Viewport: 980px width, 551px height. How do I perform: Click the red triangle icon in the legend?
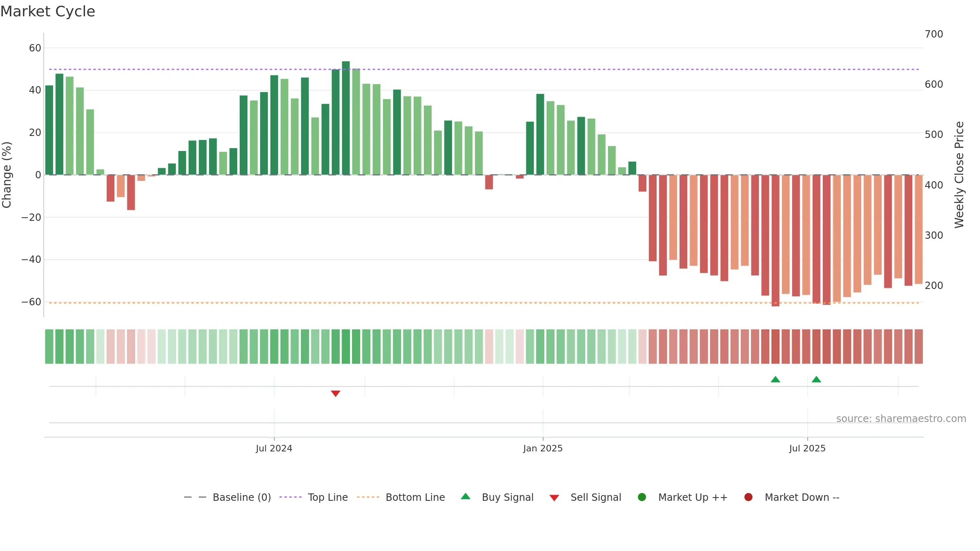pos(554,498)
